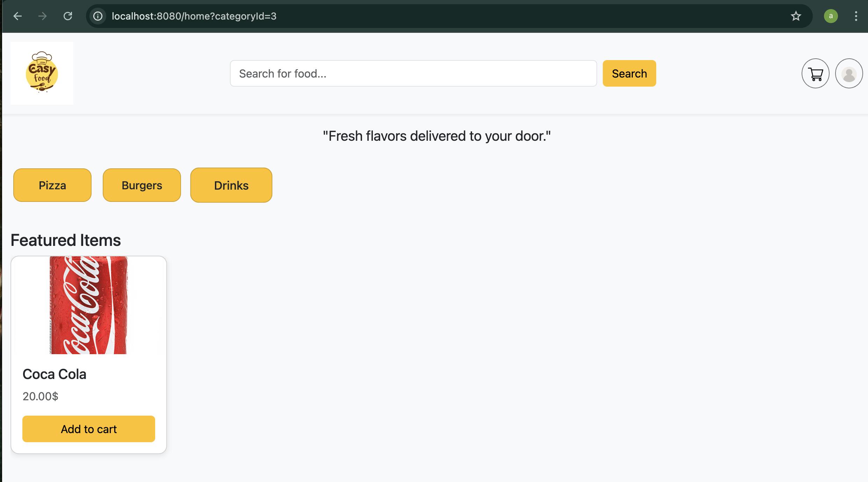
Task: Click the Easy Food logo
Action: click(x=42, y=73)
